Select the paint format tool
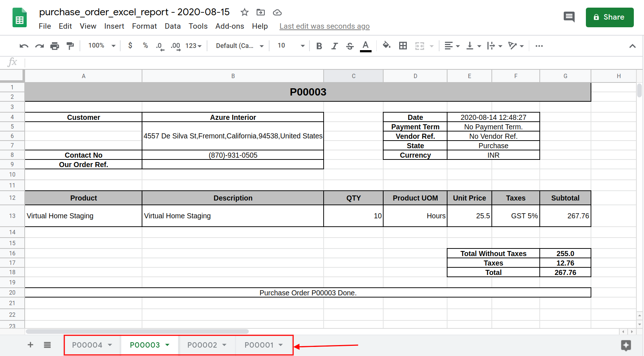This screenshot has width=644, height=356. click(x=70, y=46)
